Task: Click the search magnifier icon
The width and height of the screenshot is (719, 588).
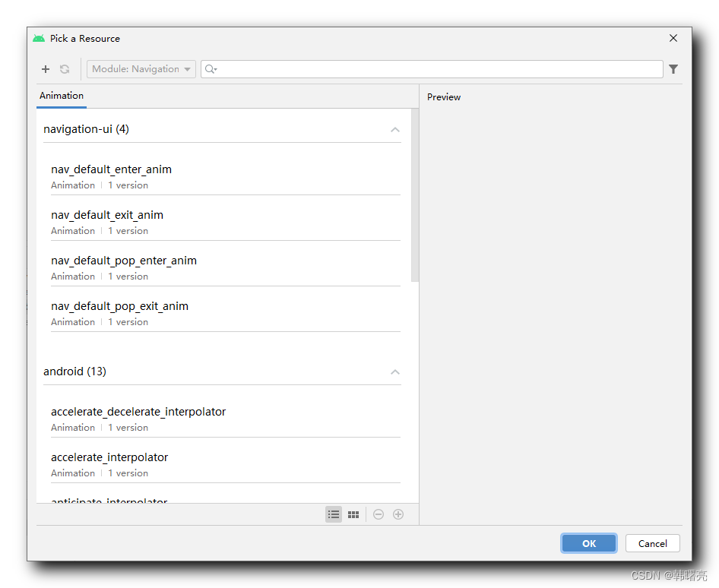Action: pyautogui.click(x=211, y=69)
